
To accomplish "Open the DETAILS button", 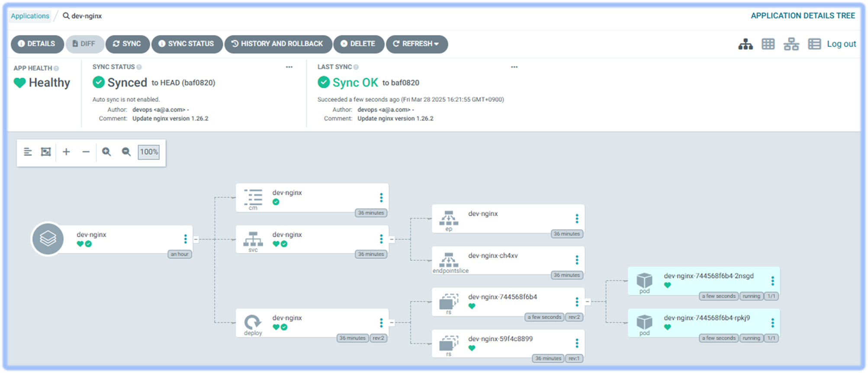I will (x=37, y=44).
